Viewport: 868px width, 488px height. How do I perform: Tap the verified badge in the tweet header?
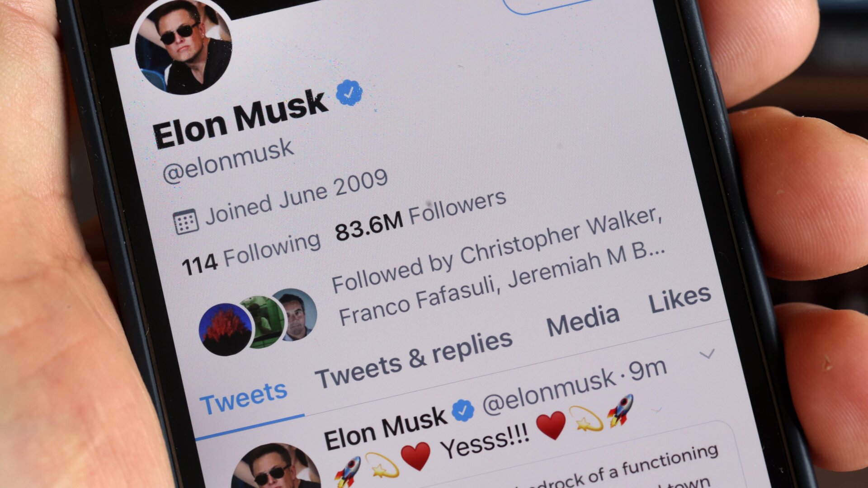(463, 410)
